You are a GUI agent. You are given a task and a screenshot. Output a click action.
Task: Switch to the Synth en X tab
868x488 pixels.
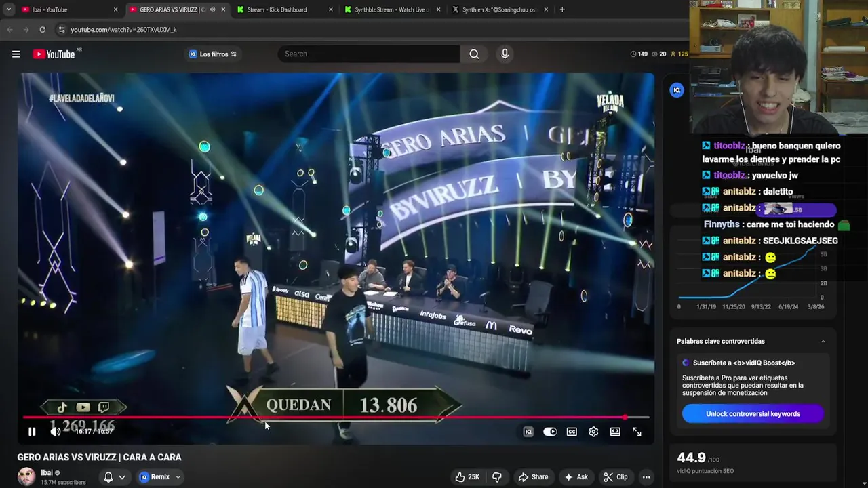500,9
